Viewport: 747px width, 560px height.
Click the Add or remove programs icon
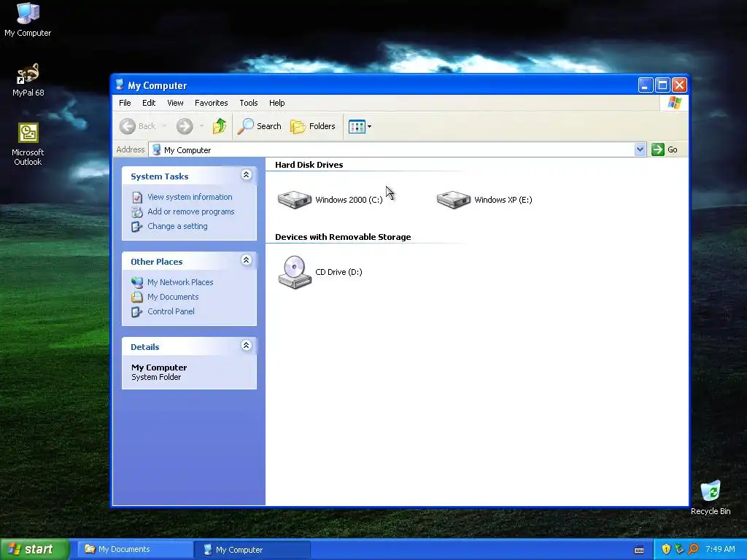tap(137, 212)
